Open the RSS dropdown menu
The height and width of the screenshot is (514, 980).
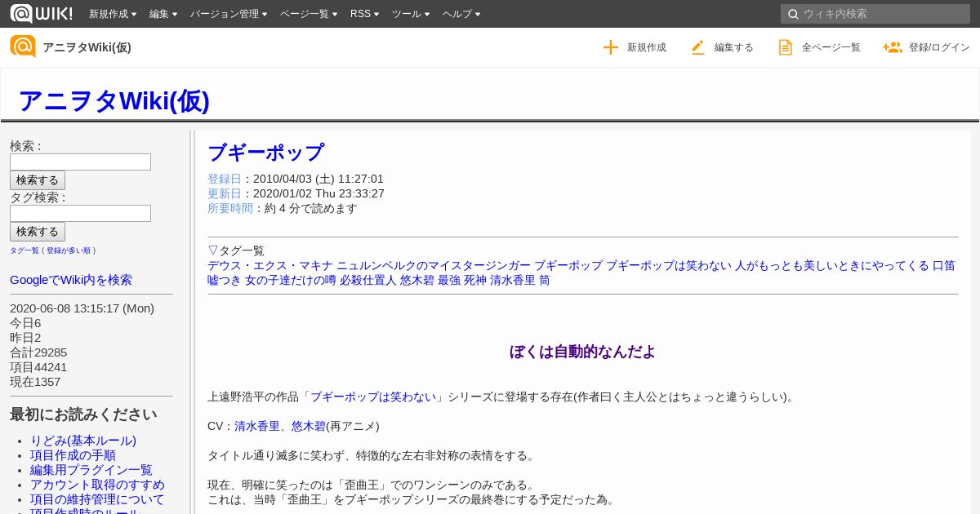click(x=364, y=14)
